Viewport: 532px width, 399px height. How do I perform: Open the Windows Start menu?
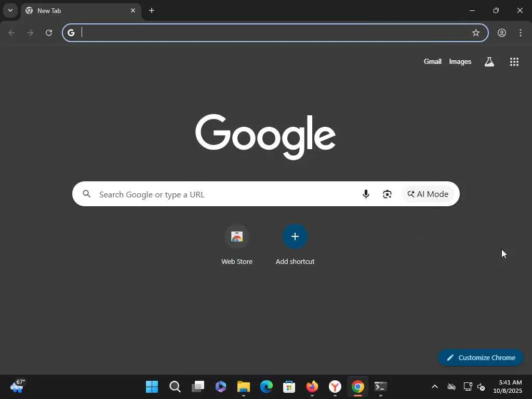pos(152,387)
